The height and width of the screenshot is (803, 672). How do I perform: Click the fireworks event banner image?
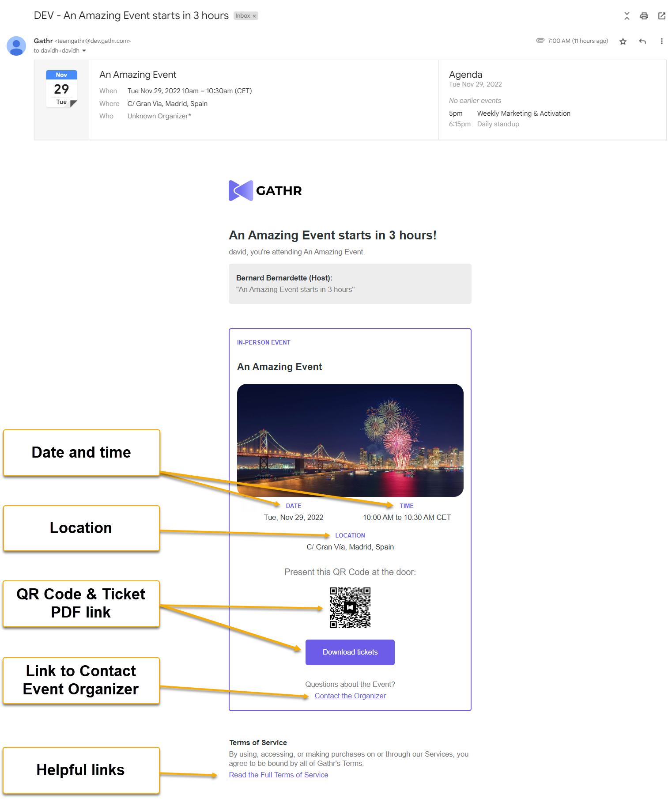click(350, 440)
